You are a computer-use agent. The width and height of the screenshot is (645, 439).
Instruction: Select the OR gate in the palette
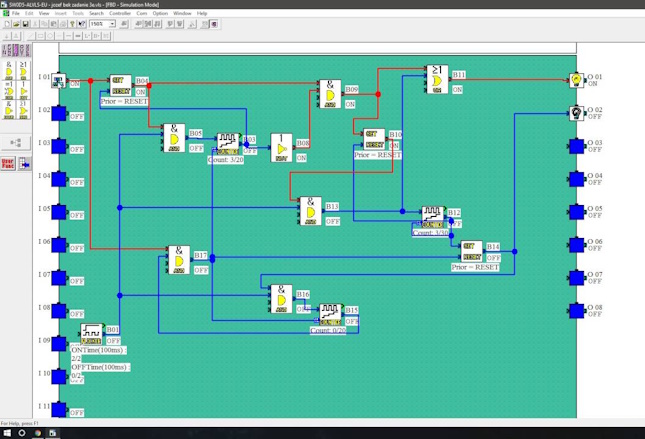click(x=23, y=70)
